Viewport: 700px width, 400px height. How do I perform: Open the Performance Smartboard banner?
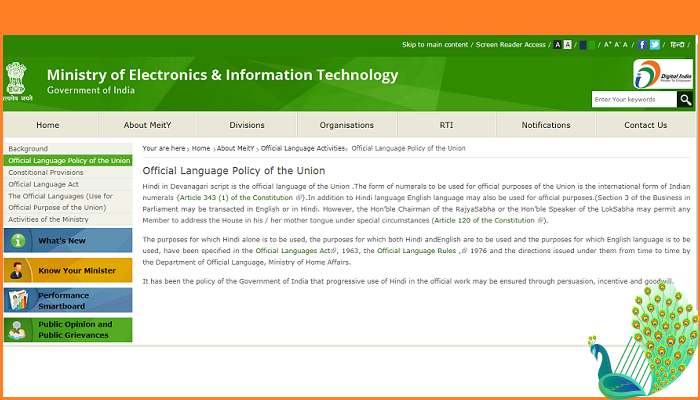coord(68,300)
